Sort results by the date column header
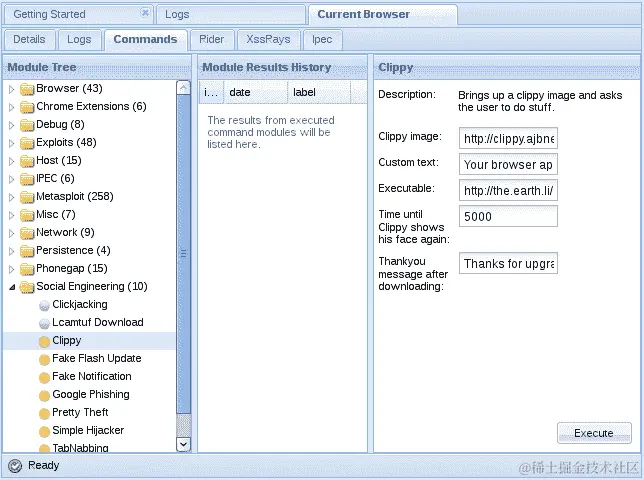Image resolution: width=644 pixels, height=480 pixels. tap(255, 92)
